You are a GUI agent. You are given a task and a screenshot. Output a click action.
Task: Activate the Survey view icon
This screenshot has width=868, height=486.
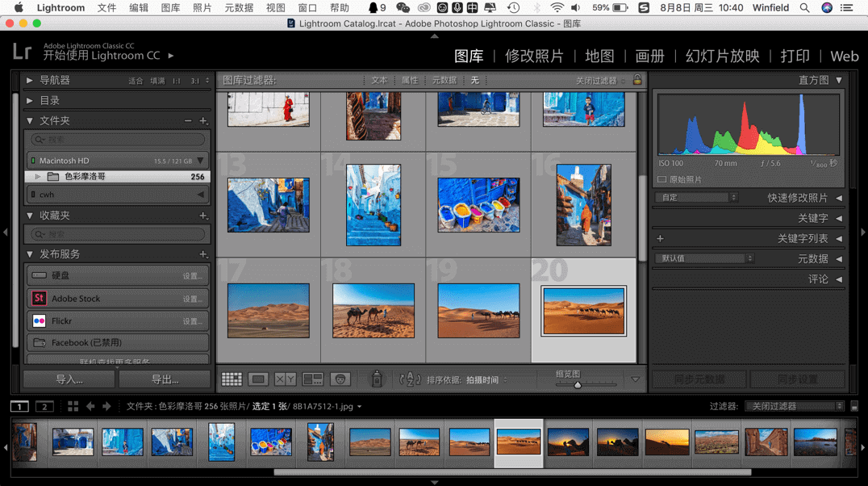tap(311, 379)
